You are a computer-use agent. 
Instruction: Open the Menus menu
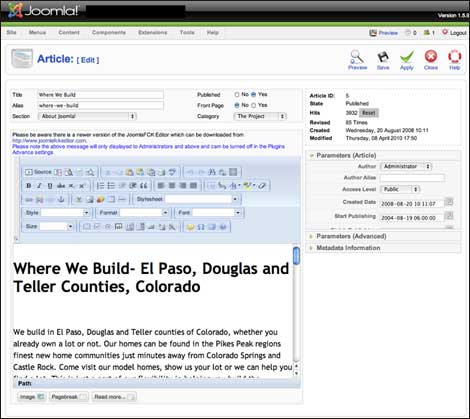(x=37, y=33)
